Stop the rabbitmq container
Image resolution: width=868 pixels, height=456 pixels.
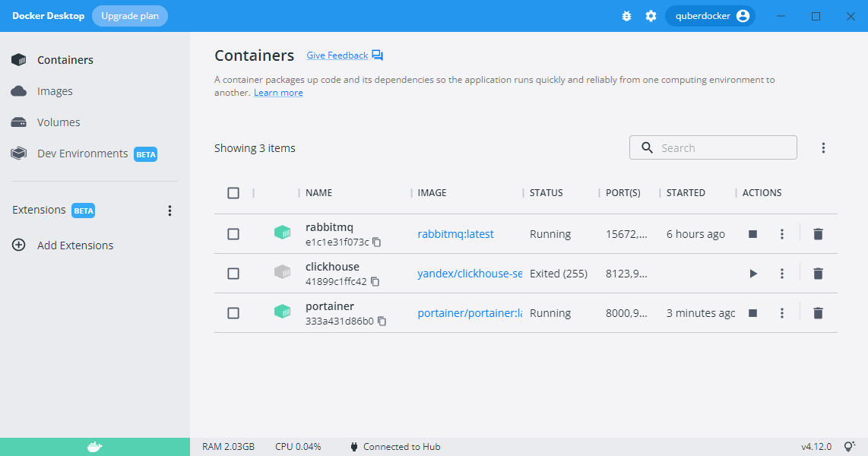click(x=752, y=234)
